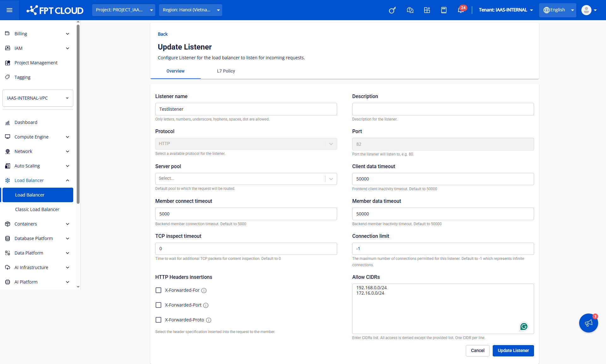Focus the Member connect timeout field

pos(246,214)
